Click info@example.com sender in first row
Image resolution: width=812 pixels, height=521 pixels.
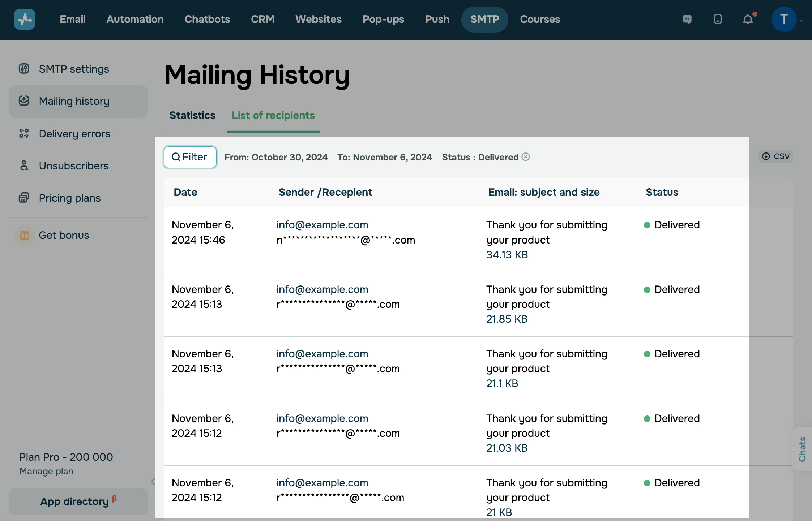click(x=322, y=225)
